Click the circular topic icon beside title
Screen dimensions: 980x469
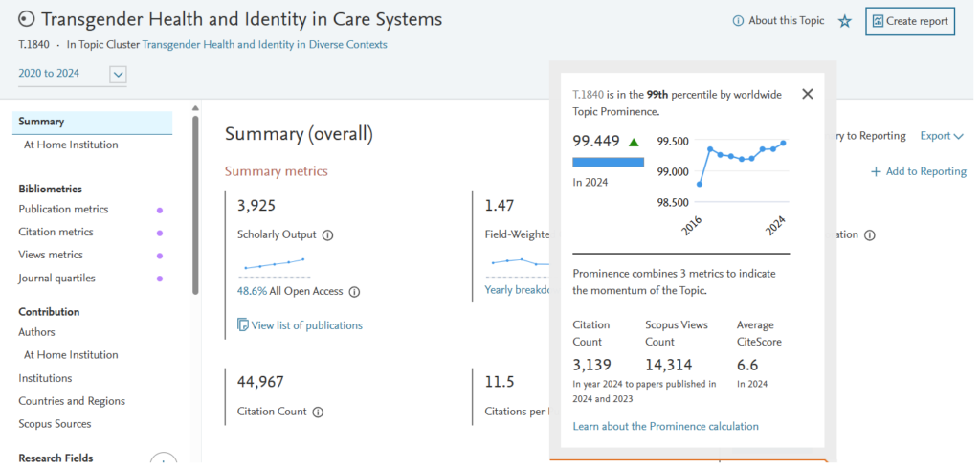[x=27, y=20]
